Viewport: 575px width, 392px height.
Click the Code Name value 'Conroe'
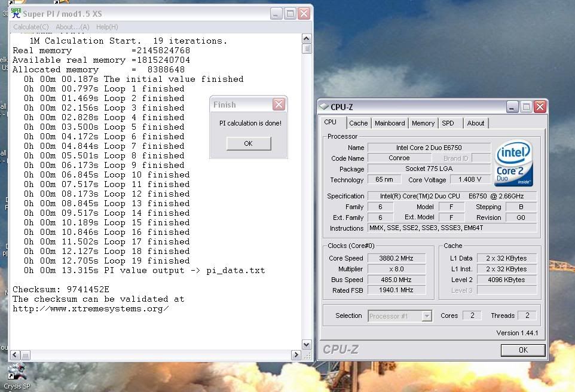tap(399, 158)
